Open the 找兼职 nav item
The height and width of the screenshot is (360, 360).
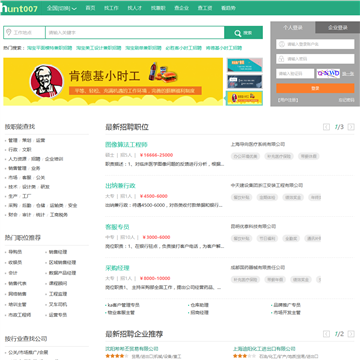pos(158,8)
